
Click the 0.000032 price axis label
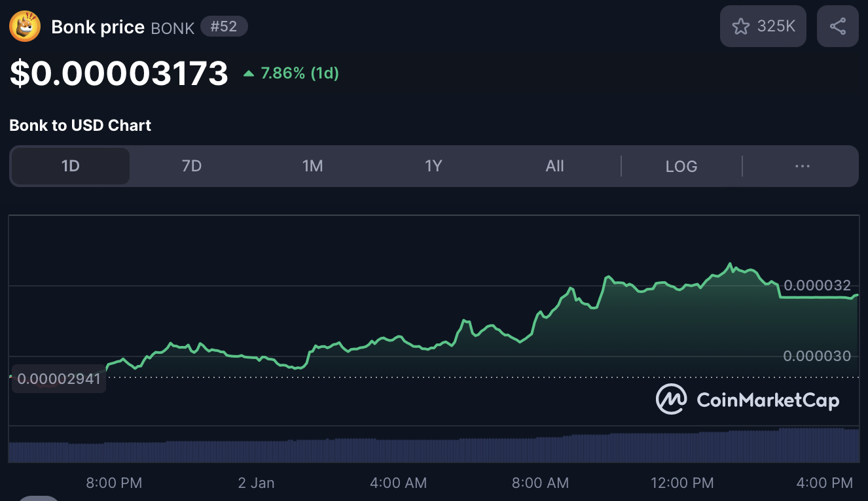817,285
